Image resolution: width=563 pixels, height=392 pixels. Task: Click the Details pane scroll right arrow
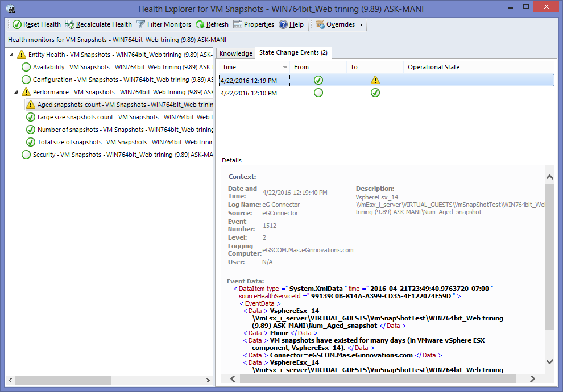(532, 379)
